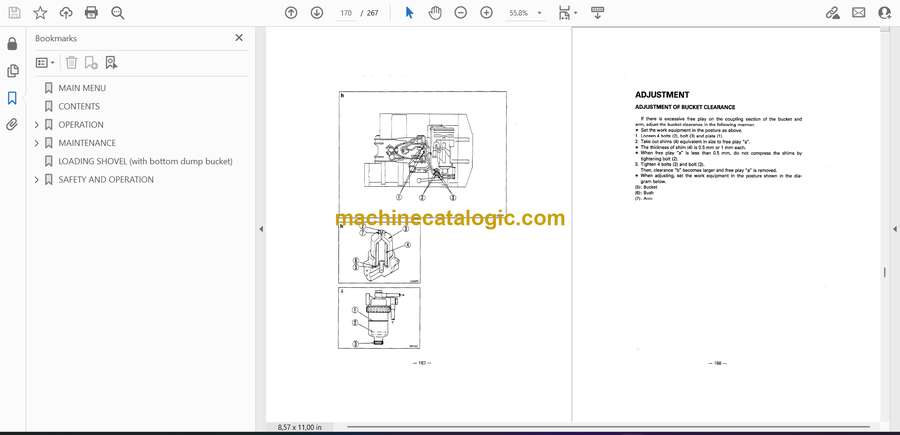Click the vertical scrollbar handle

point(885,273)
